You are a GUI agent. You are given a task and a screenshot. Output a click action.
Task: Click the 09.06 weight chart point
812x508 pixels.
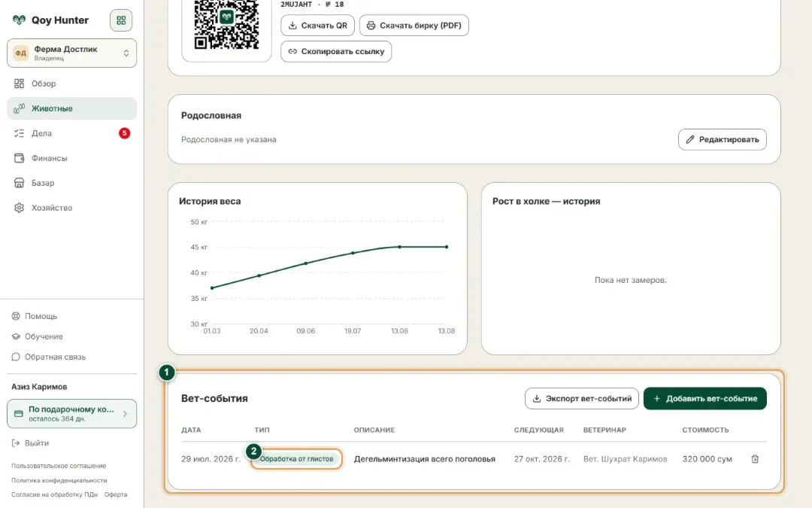click(x=305, y=263)
